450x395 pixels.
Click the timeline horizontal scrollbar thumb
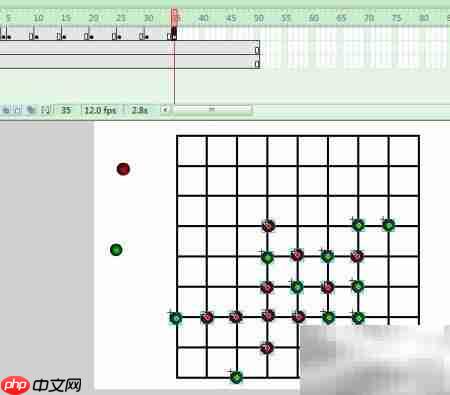[212, 109]
